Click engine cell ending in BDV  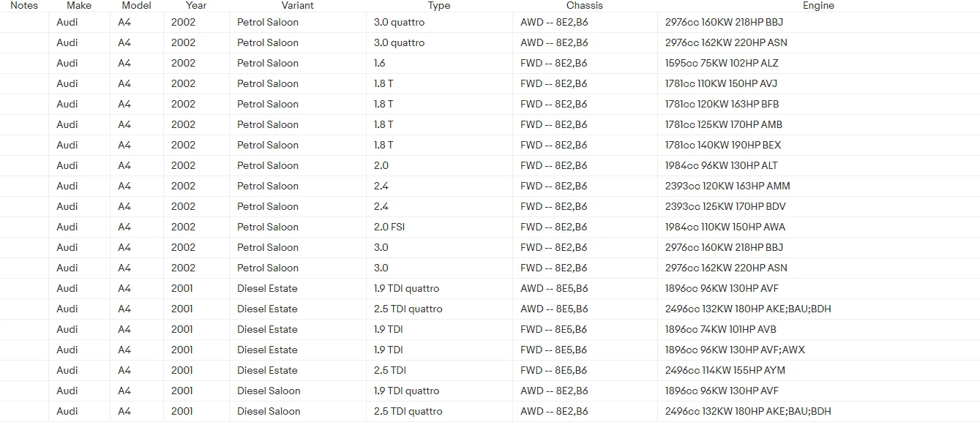[x=725, y=206]
